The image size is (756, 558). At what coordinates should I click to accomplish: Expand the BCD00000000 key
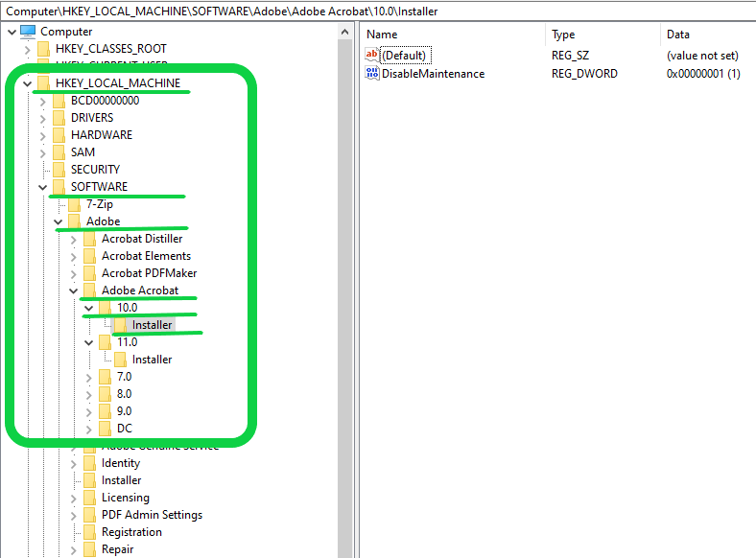(43, 102)
